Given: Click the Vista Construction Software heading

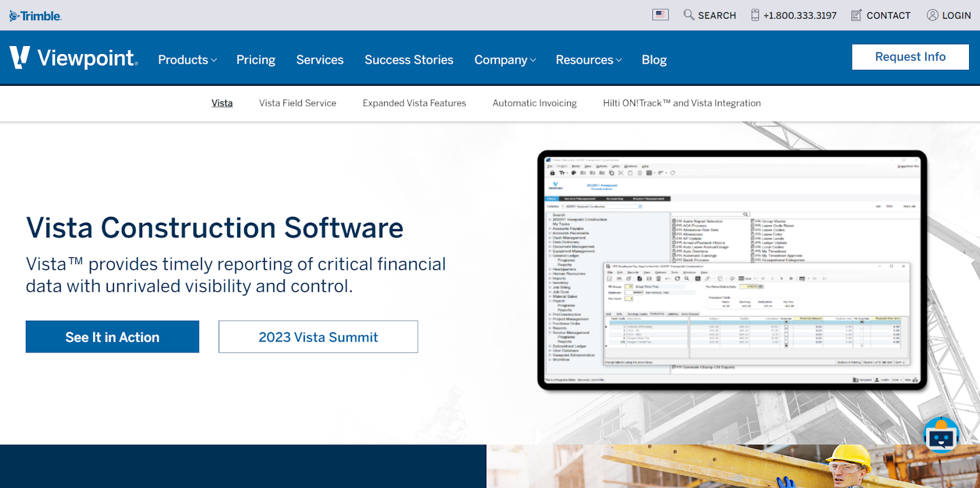Looking at the screenshot, I should 215,228.
